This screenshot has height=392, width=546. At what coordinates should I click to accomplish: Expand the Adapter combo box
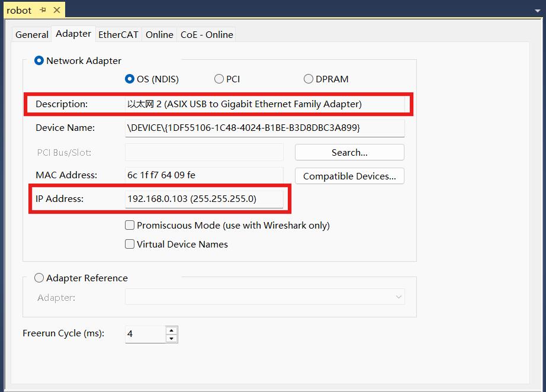pyautogui.click(x=398, y=297)
